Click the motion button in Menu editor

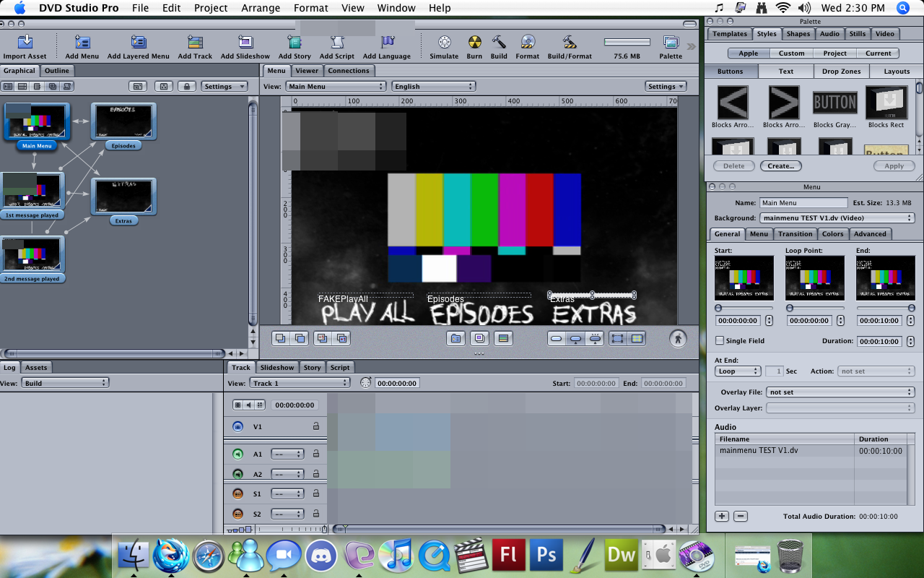coord(677,338)
